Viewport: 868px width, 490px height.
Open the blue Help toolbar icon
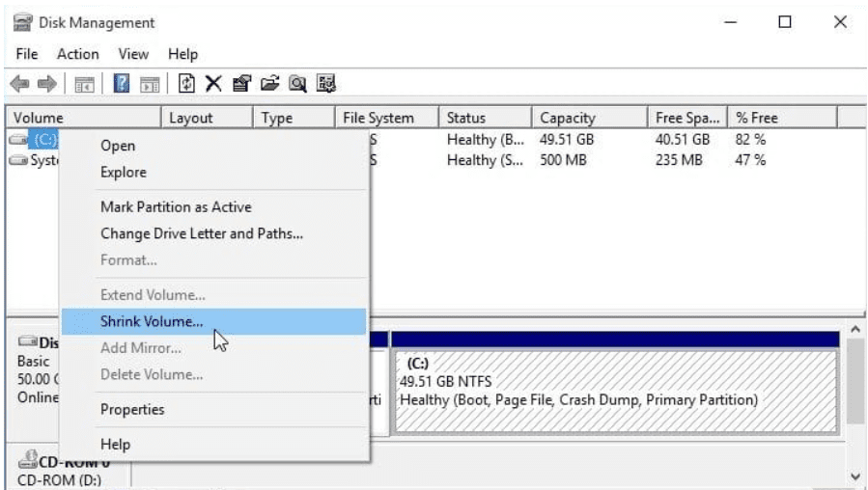point(122,84)
